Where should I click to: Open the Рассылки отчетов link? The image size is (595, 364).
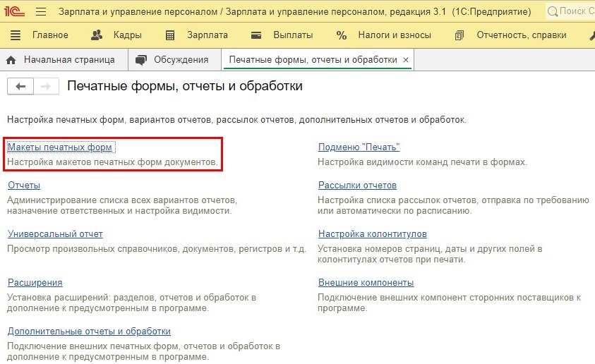pyautogui.click(x=357, y=186)
